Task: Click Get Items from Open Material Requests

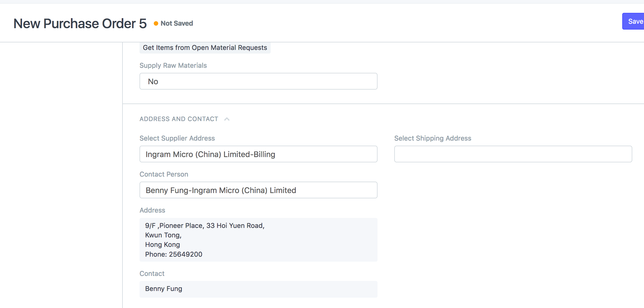Action: click(205, 47)
